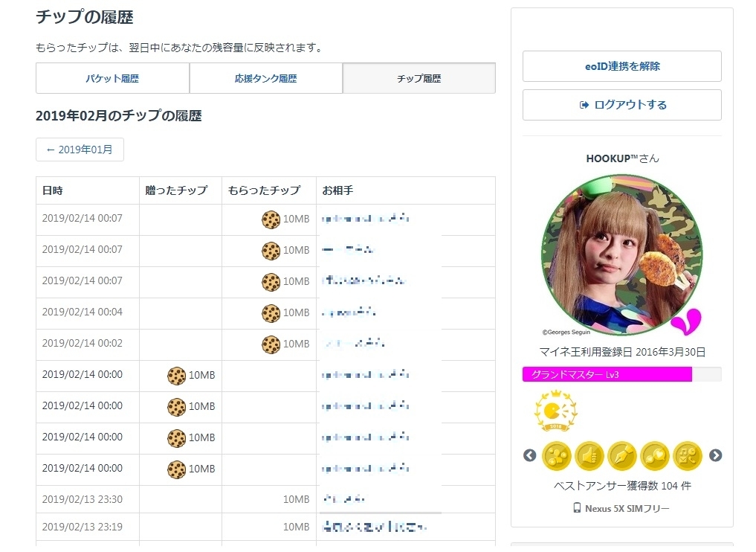Select the date 2019/02/14 00:02

82,344
